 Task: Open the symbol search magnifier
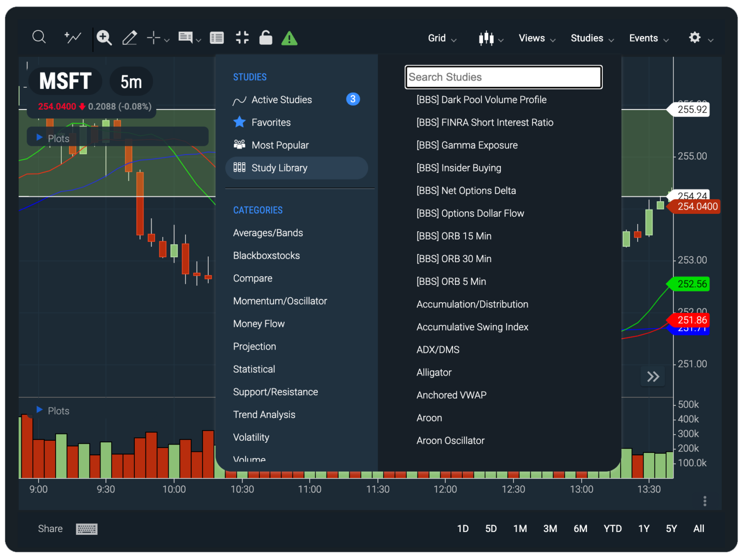point(39,37)
